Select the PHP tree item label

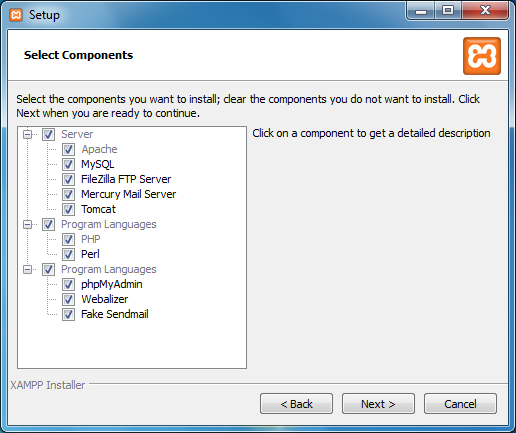tap(91, 239)
